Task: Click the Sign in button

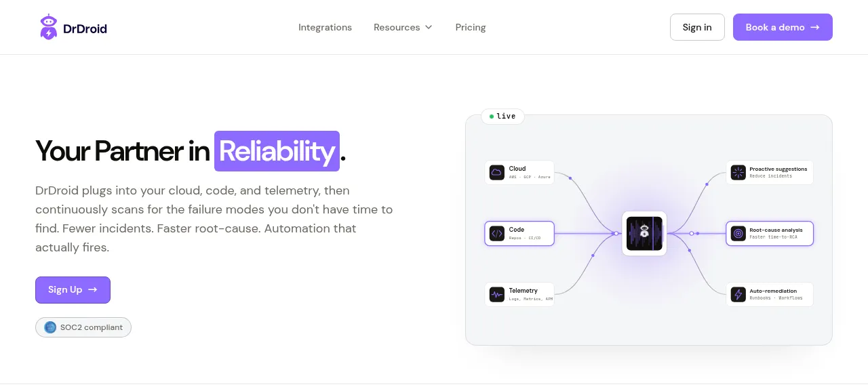Action: click(x=697, y=27)
